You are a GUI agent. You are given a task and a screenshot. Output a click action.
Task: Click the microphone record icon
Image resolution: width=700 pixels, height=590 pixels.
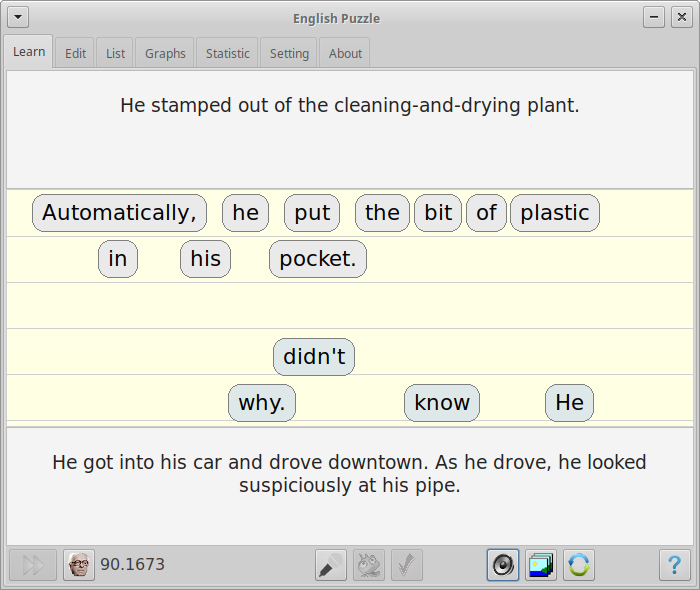click(331, 565)
